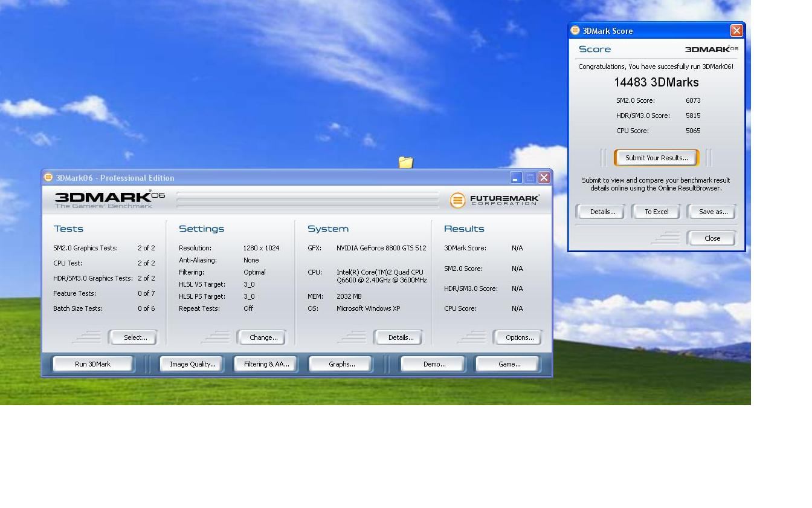812x508 pixels.
Task: Click the Close button in Score window
Action: 712,238
